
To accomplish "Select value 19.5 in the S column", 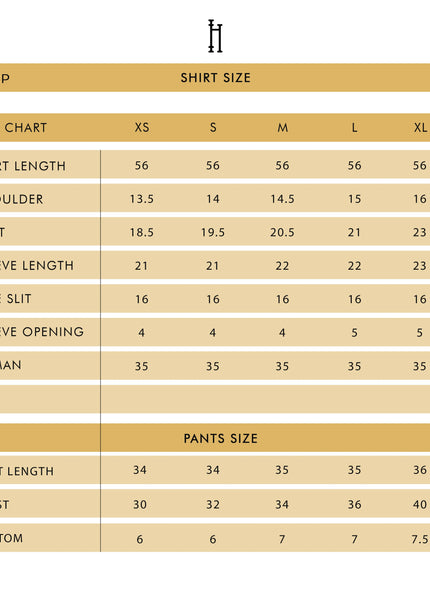I will (x=213, y=232).
